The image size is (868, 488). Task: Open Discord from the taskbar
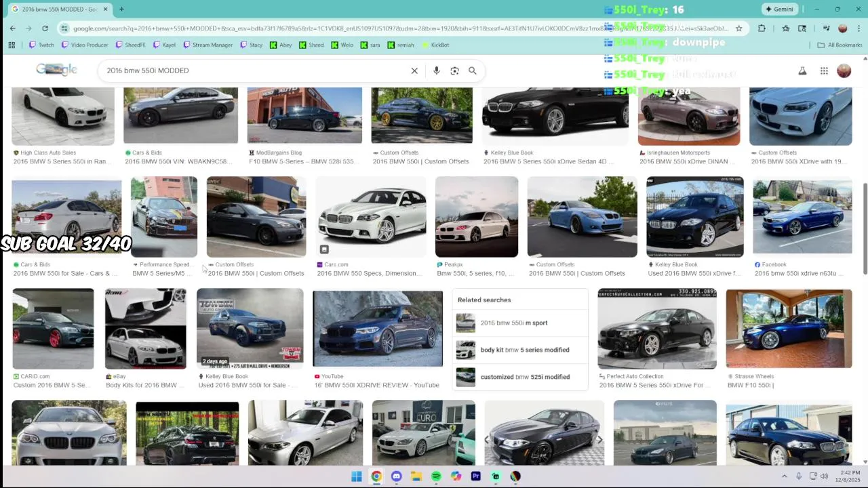coord(396,476)
